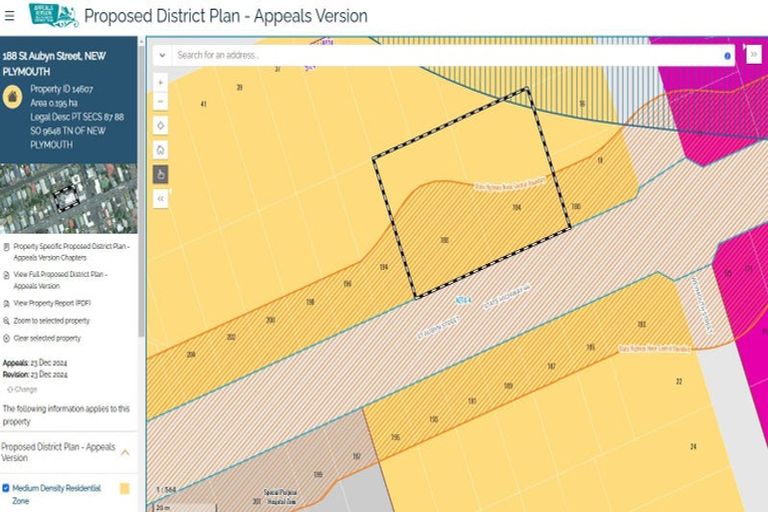Click Change to switch plan version
This screenshot has height=512, width=768.
pyautogui.click(x=25, y=389)
